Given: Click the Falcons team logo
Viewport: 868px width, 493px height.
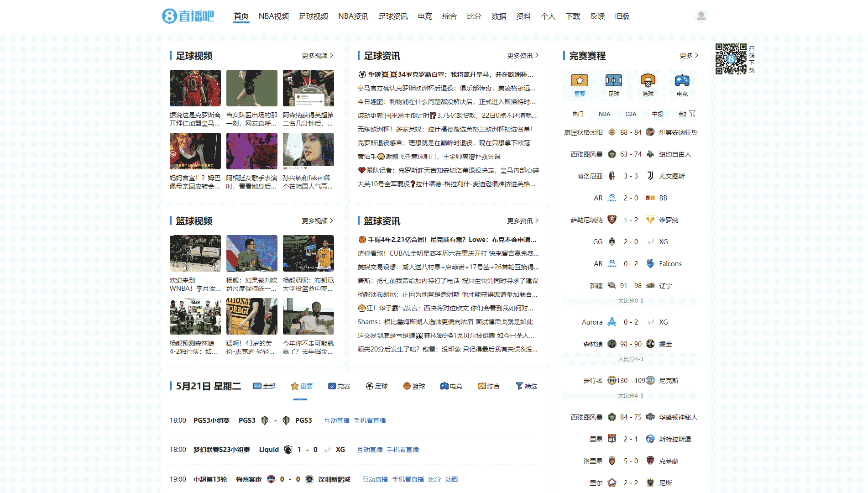Looking at the screenshot, I should pyautogui.click(x=650, y=264).
